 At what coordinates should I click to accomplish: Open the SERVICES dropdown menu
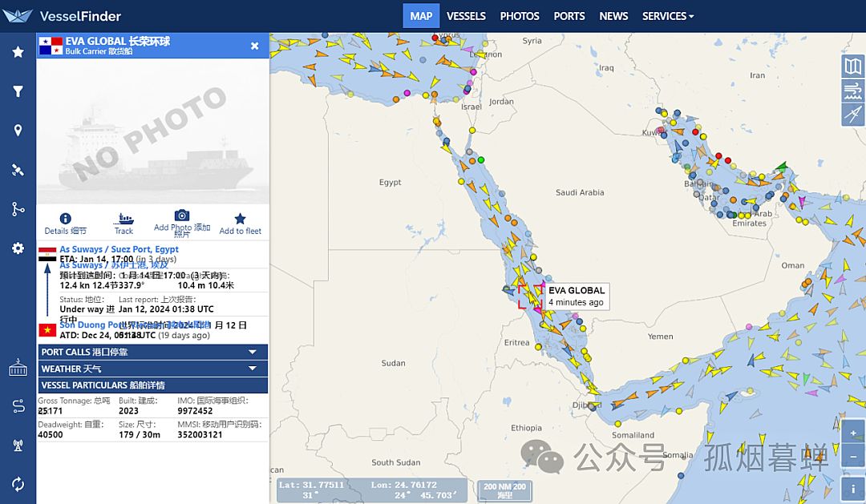point(667,16)
